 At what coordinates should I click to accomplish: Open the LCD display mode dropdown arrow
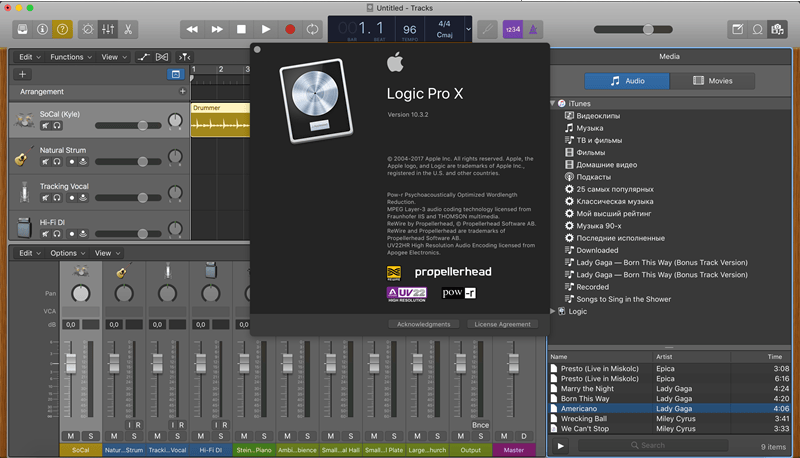click(x=468, y=29)
